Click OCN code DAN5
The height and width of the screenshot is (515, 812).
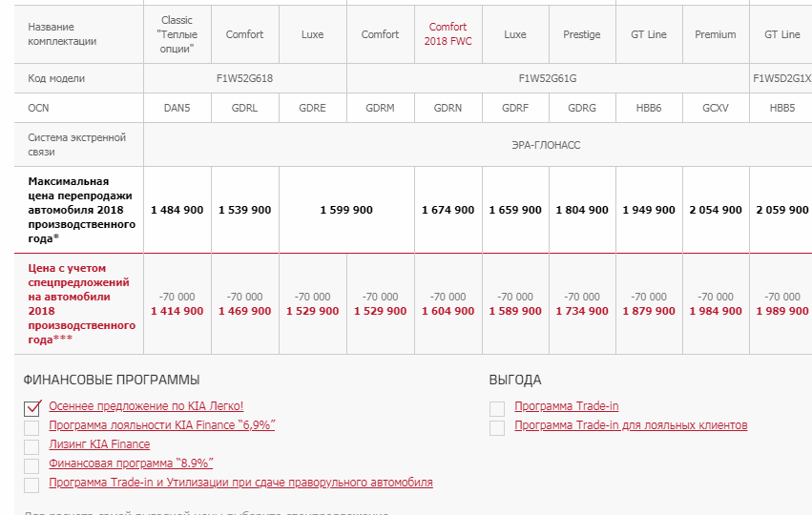[177, 108]
